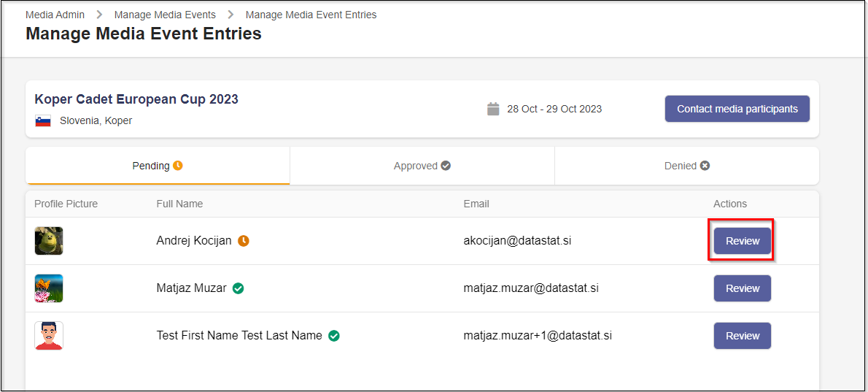Review Matjaz Muzar's entry
868x392 pixels.
point(742,288)
